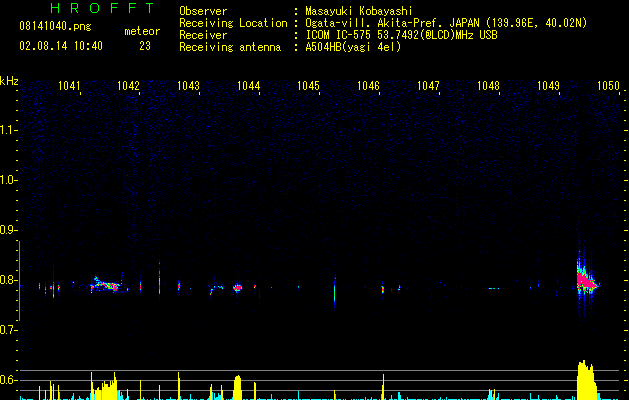The height and width of the screenshot is (400, 629).
Task: Click the 1050 time axis label
Action: click(x=608, y=85)
